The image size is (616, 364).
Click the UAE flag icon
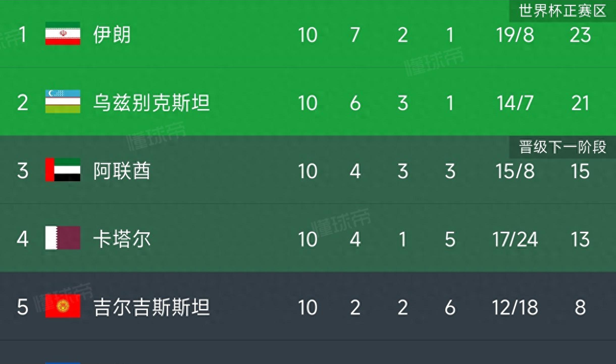(63, 170)
